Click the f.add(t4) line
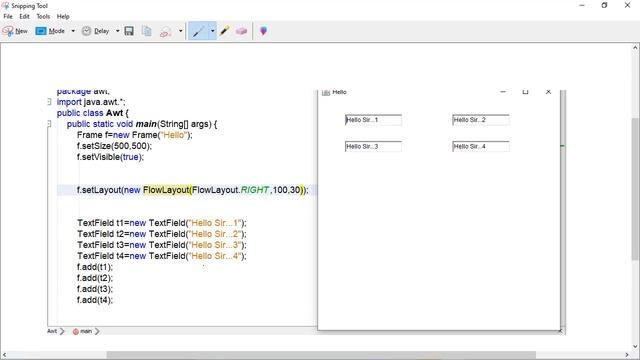The height and width of the screenshot is (360, 640). coord(95,300)
